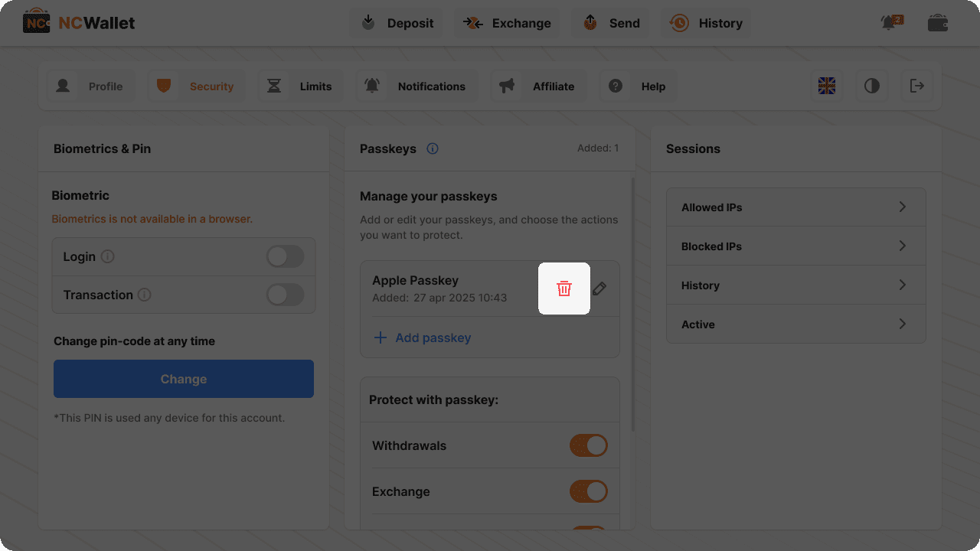Click the Login biometric info icon
The width and height of the screenshot is (980, 551).
[x=108, y=256]
